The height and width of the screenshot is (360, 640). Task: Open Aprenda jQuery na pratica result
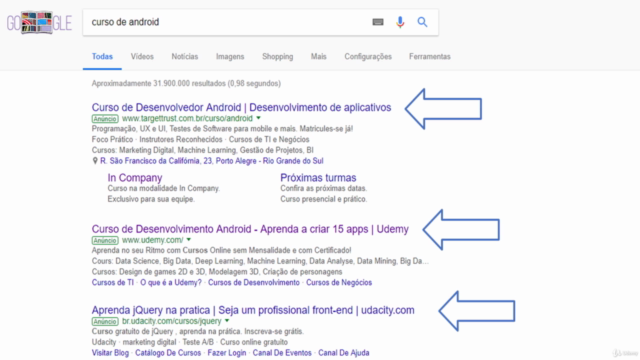pos(253,310)
